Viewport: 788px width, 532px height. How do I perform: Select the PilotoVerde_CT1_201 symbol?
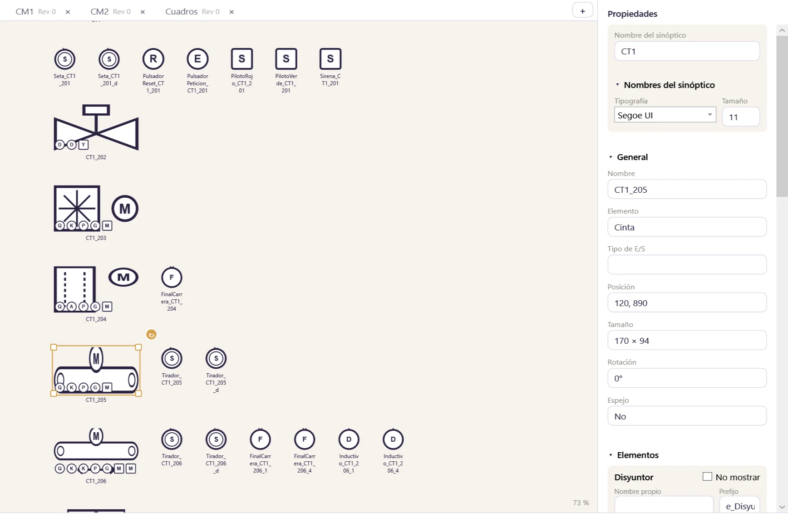pyautogui.click(x=286, y=59)
